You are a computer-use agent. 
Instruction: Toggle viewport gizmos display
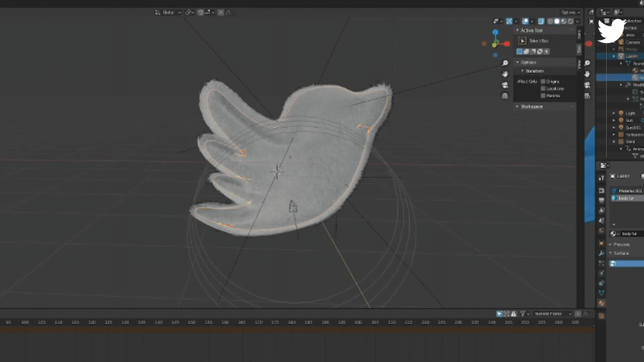[x=509, y=21]
